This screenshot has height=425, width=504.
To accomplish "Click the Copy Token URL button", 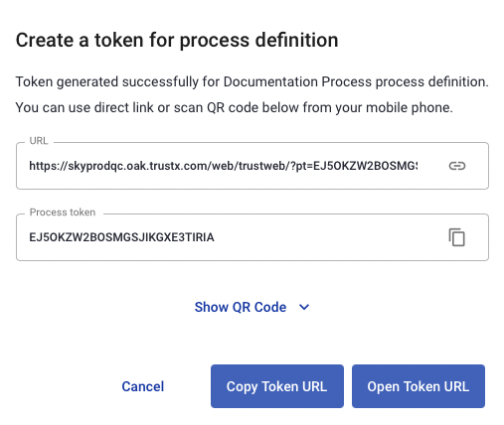I will tap(277, 386).
